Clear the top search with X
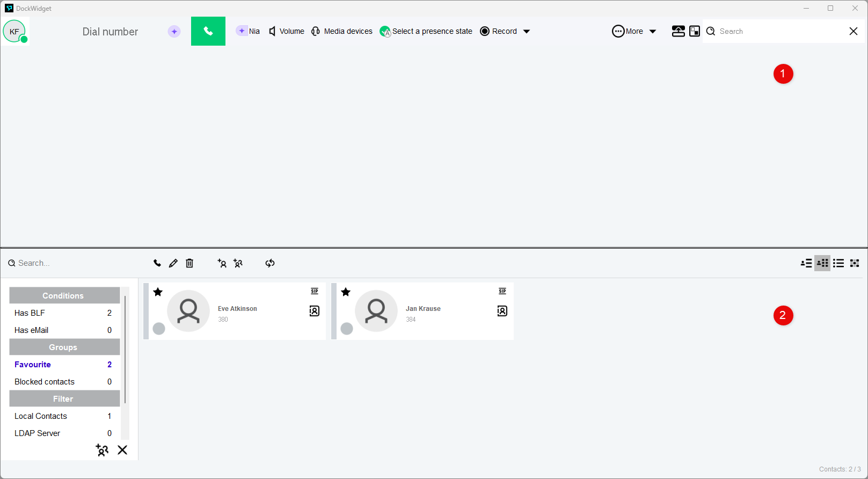 (854, 31)
